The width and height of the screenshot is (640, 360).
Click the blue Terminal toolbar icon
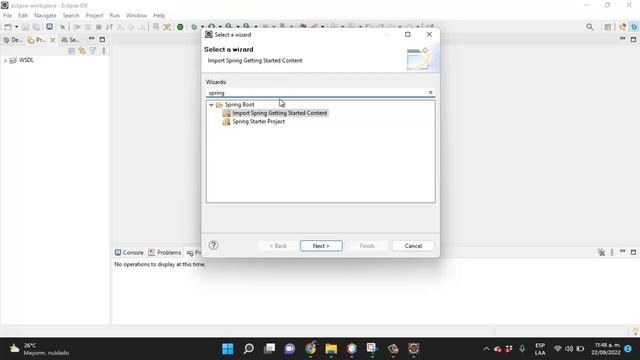tap(49, 27)
